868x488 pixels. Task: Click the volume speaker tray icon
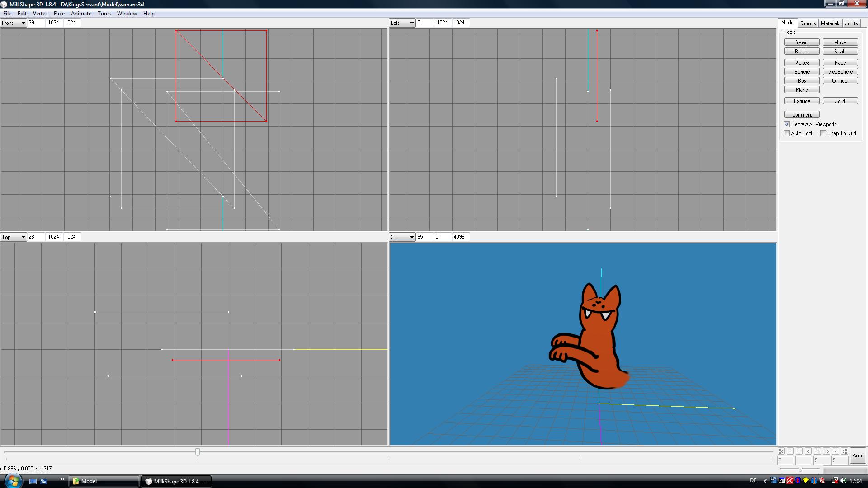click(x=843, y=481)
